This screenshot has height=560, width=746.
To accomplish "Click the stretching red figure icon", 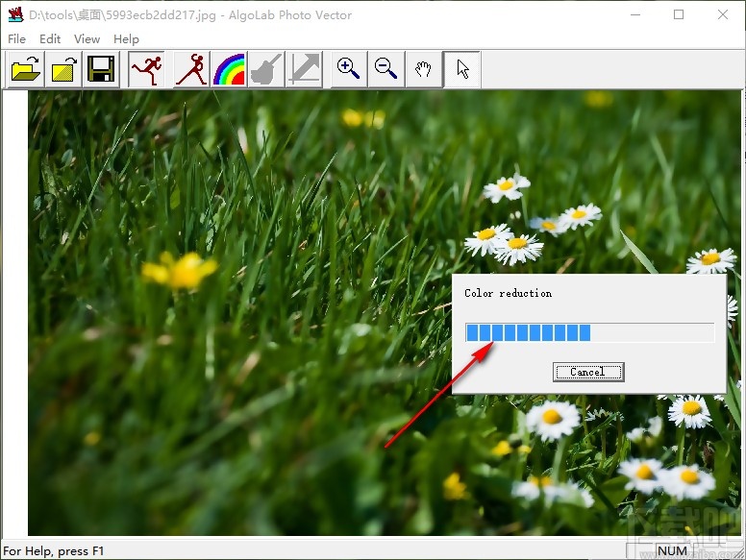I will click(x=191, y=70).
